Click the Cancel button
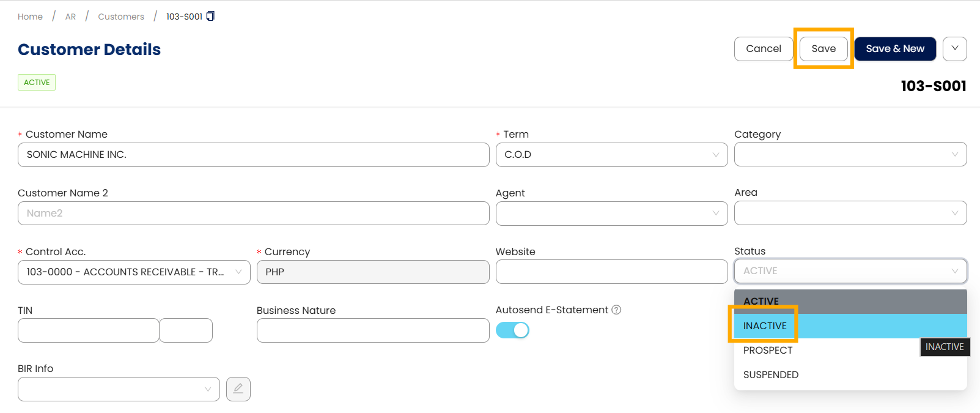Screen dimensions: 980x413 (764, 49)
